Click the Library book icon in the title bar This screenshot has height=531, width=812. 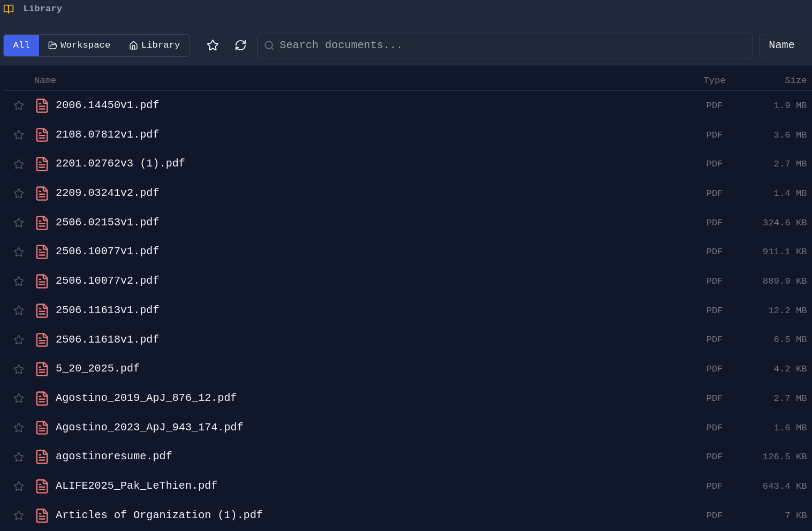[x=9, y=9]
